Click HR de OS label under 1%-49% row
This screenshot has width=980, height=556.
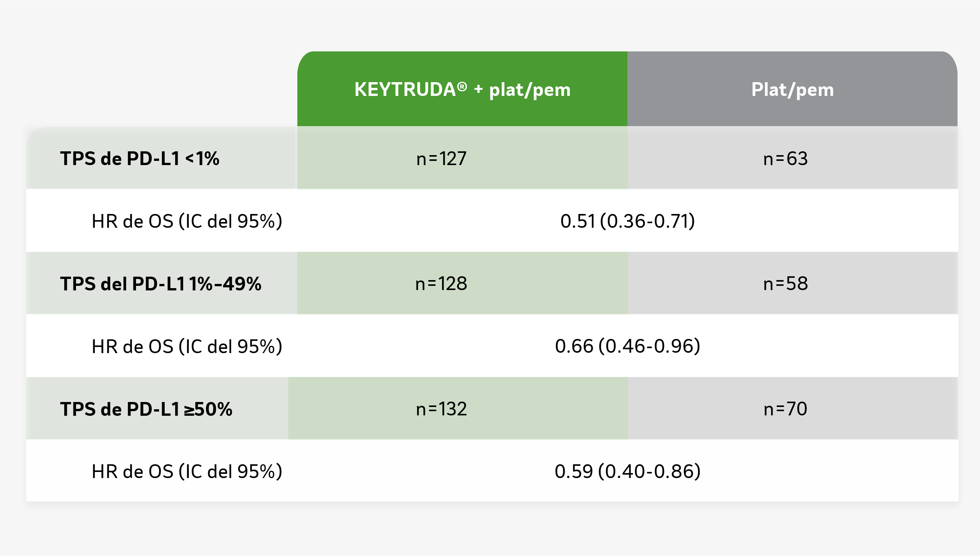[187, 346]
